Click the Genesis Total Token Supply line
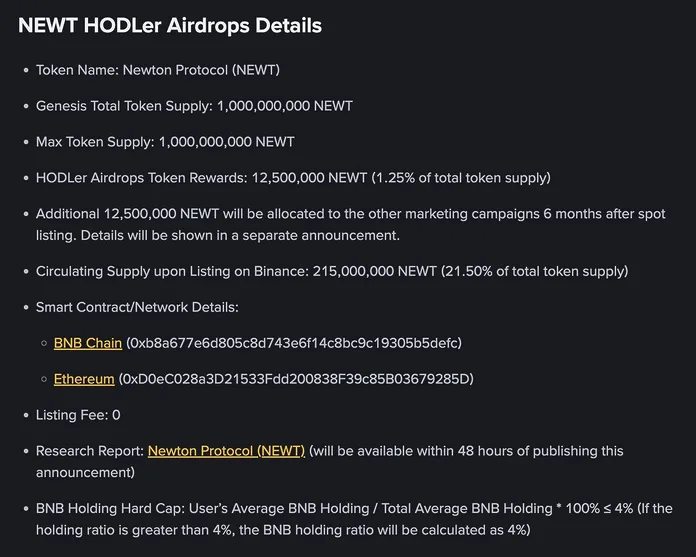The height and width of the screenshot is (557, 696). click(194, 106)
